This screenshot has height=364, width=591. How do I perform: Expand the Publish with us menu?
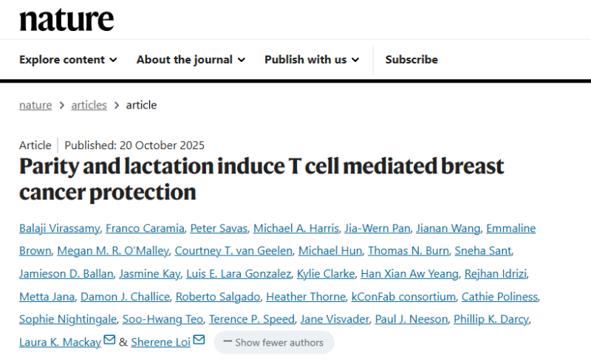(x=312, y=60)
